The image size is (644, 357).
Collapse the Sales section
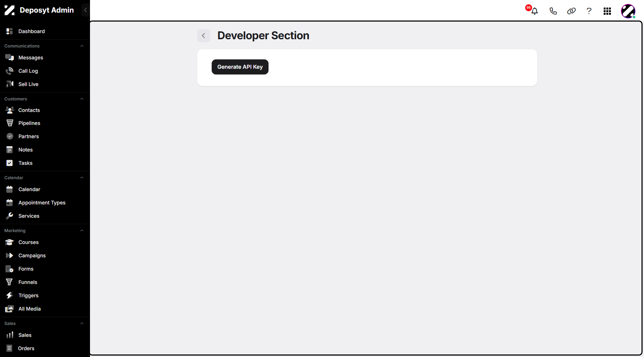[82, 324]
